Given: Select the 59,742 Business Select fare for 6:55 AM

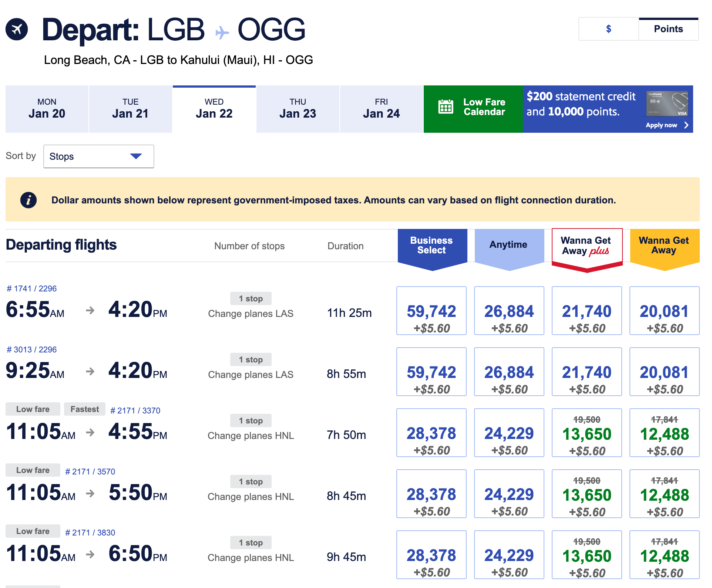Looking at the screenshot, I should [431, 311].
